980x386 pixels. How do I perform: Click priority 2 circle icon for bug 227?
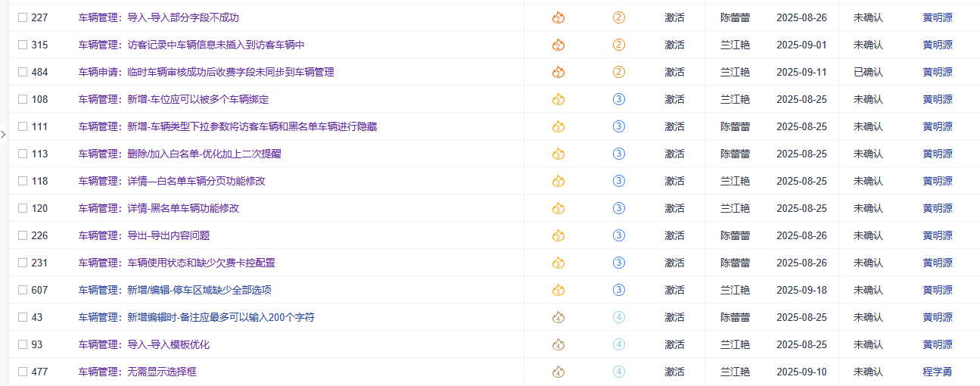point(619,17)
